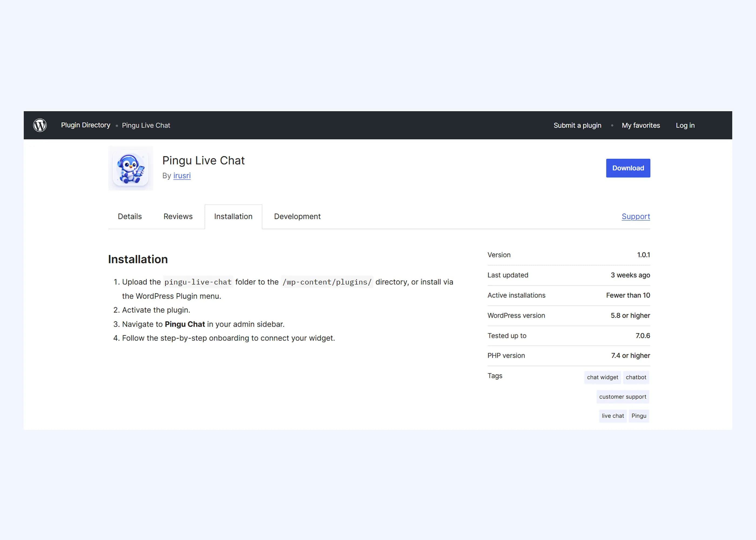Viewport: 756px width, 540px height.
Task: Select the Installation tab
Action: [x=233, y=217]
